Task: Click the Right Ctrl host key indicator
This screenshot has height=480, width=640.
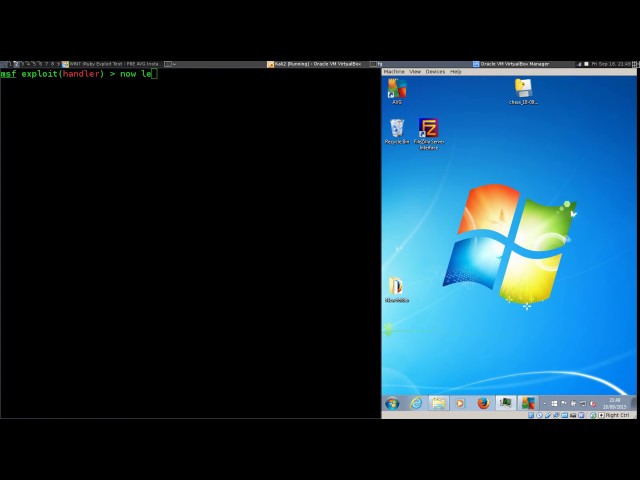Action: [x=613, y=415]
